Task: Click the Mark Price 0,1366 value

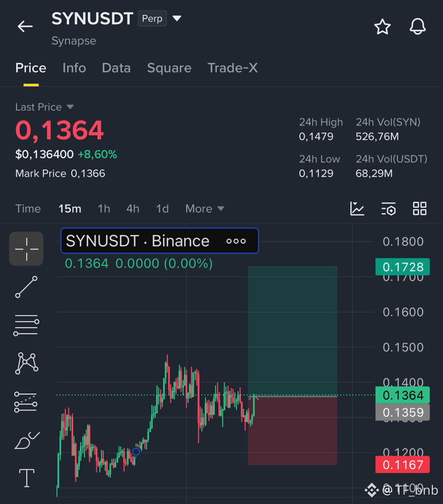Action: click(x=88, y=174)
